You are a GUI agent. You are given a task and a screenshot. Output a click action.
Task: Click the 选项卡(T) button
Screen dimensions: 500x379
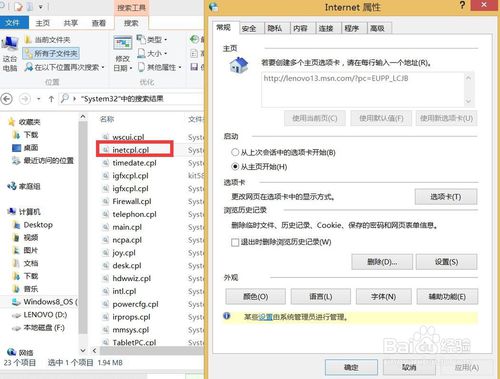pyautogui.click(x=446, y=197)
